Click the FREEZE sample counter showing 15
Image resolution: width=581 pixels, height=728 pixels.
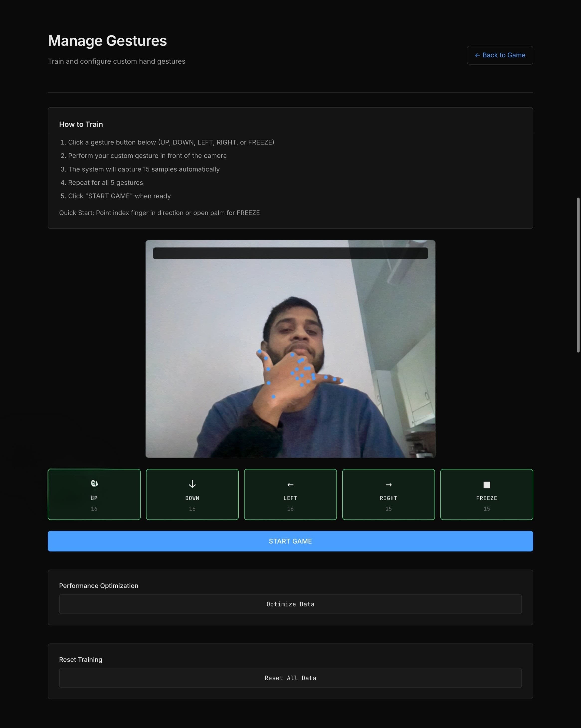(x=486, y=508)
